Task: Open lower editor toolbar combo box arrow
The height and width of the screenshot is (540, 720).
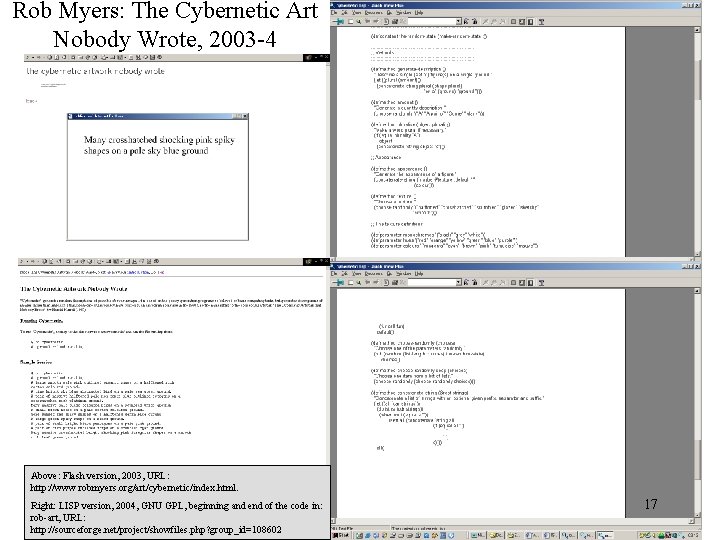Action: [458, 282]
